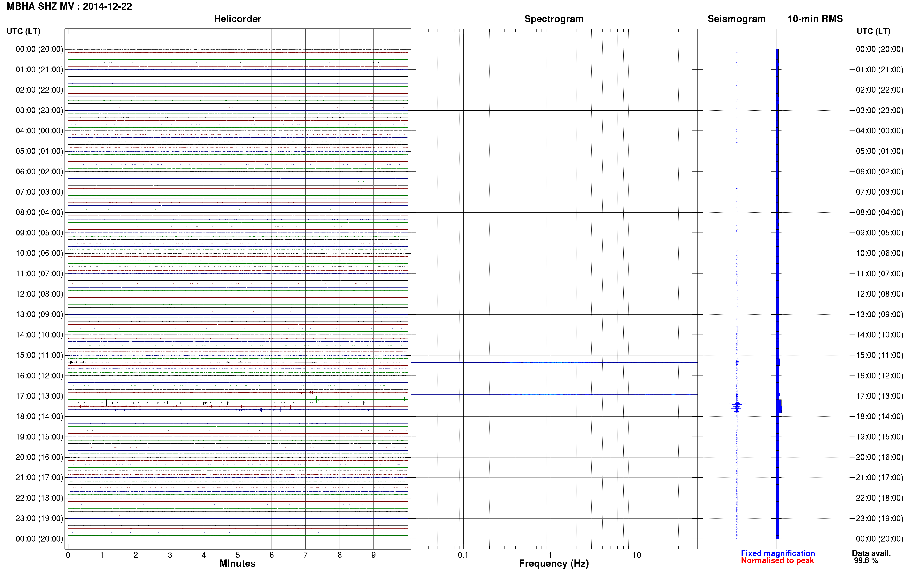Click "15:00 (11:00)" on the left time axis
Image resolution: width=924 pixels, height=578 pixels.
[x=39, y=355]
